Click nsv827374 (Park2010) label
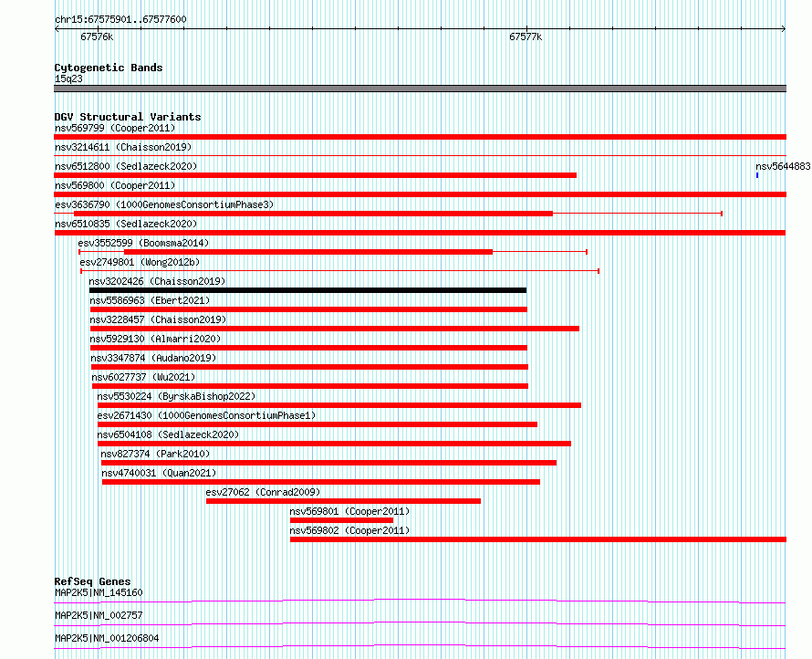812x659 pixels. pyautogui.click(x=155, y=454)
